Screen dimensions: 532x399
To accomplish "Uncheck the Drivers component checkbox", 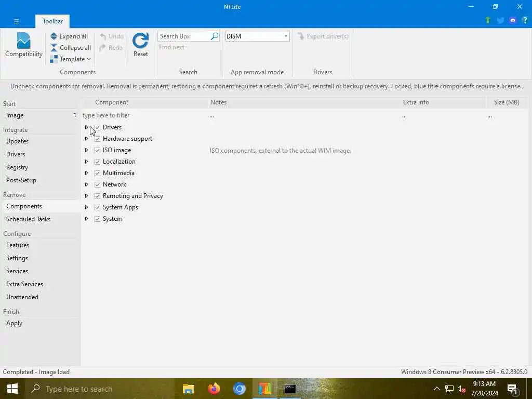I will [x=97, y=127].
